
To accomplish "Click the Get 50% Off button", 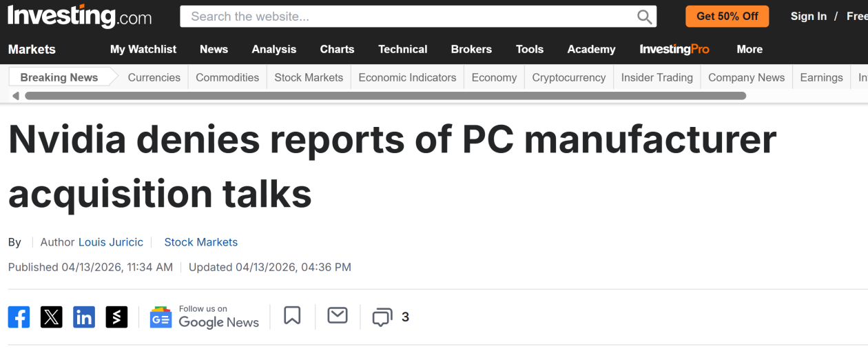I will 727,16.
